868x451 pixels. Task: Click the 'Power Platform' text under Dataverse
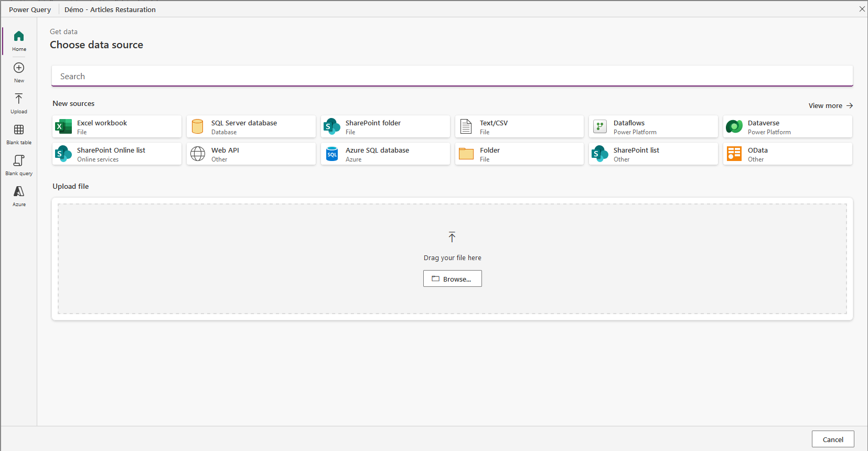(769, 132)
